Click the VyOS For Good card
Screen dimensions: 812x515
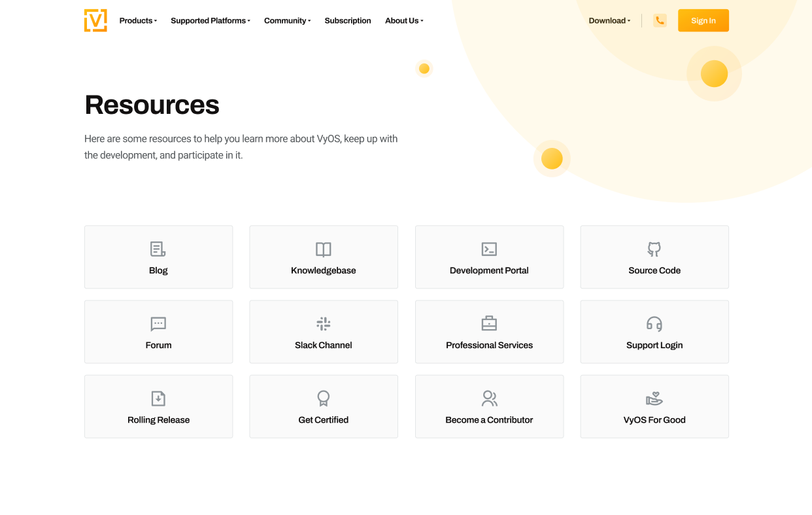point(654,406)
